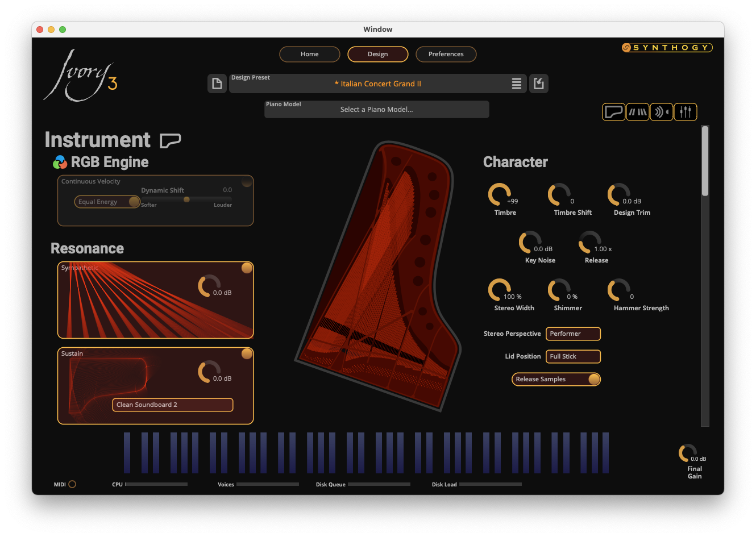Click the Stereo Width knob

click(x=499, y=290)
